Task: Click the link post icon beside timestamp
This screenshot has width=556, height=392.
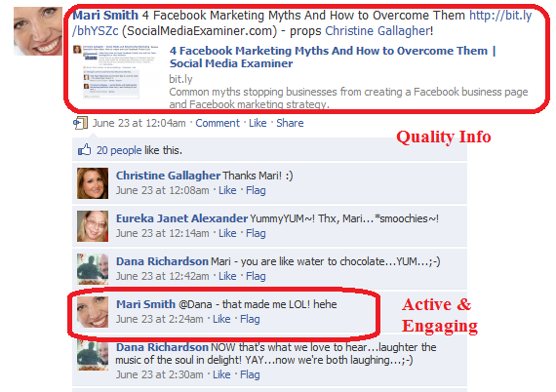Action: coord(81,123)
